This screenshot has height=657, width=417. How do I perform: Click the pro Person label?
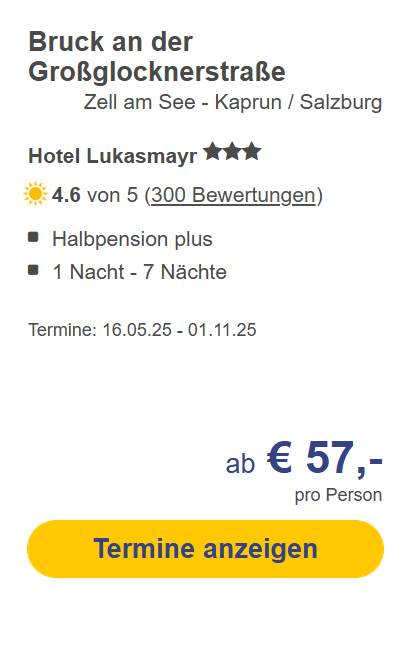click(338, 495)
